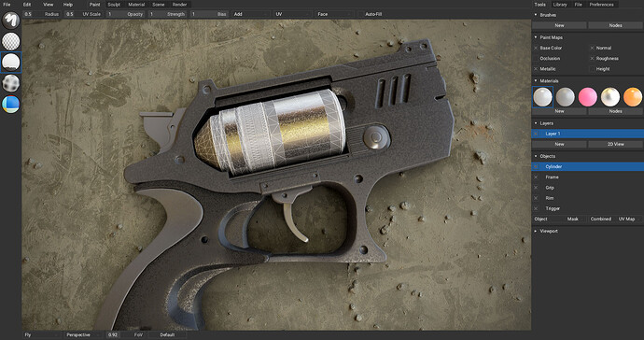The image size is (644, 340).
Task: Toggle visibility of Layer 1
Action: [x=536, y=134]
